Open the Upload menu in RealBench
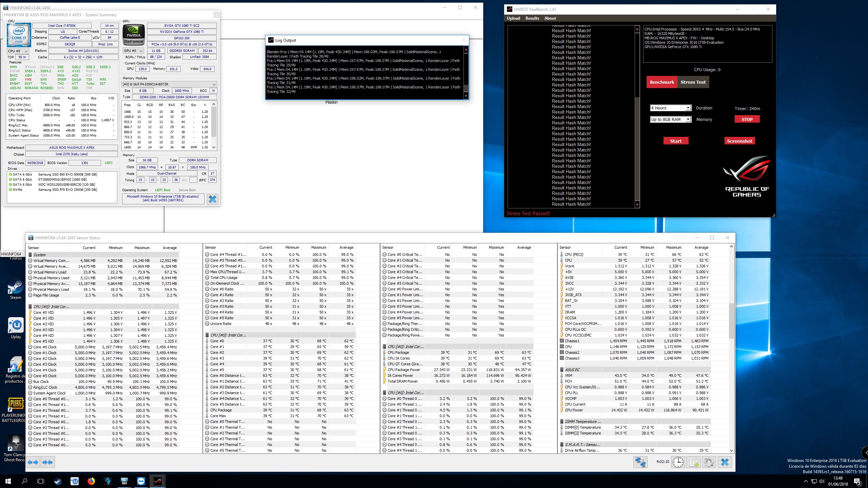Screen dimensions: 868x488 (513, 18)
